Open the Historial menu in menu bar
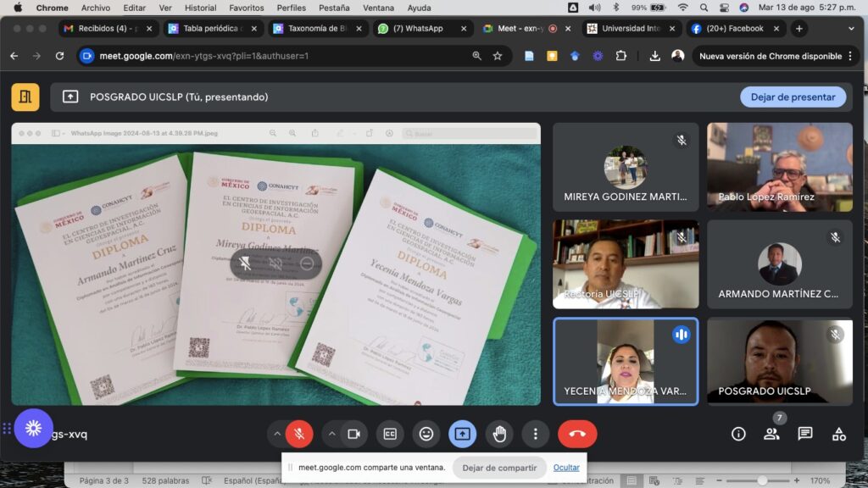The image size is (868, 488). coord(200,8)
